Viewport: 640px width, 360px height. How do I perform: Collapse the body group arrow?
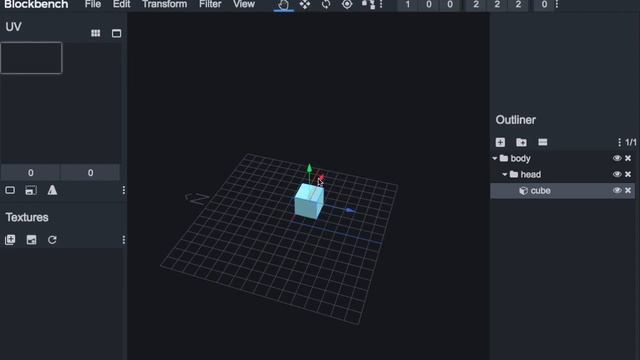coord(495,158)
